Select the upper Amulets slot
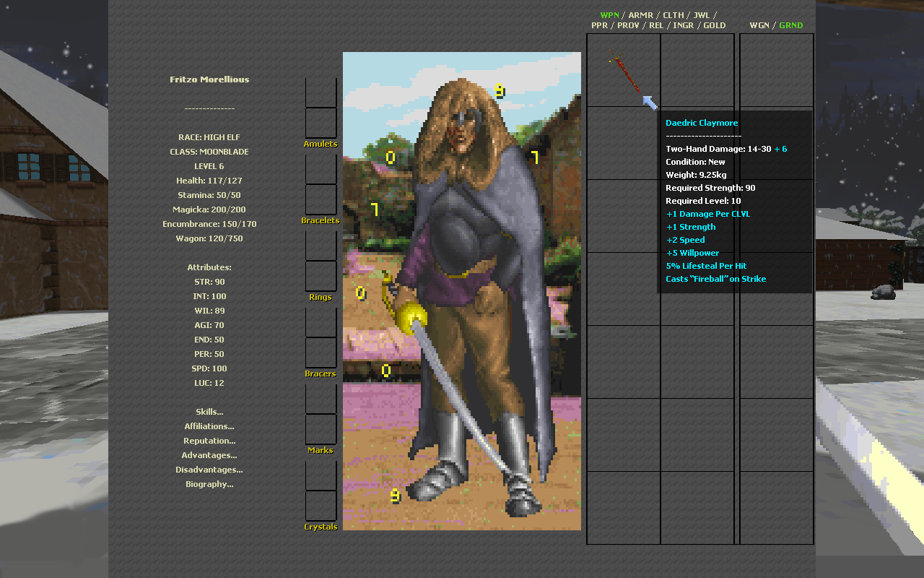The width and height of the screenshot is (924, 578). click(321, 92)
